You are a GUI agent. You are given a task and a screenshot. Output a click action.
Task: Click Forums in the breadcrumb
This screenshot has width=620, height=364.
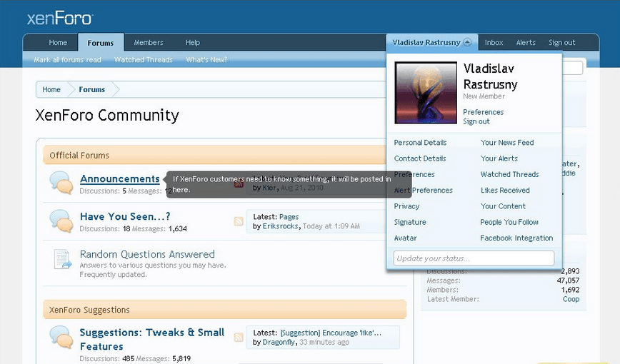coord(91,89)
